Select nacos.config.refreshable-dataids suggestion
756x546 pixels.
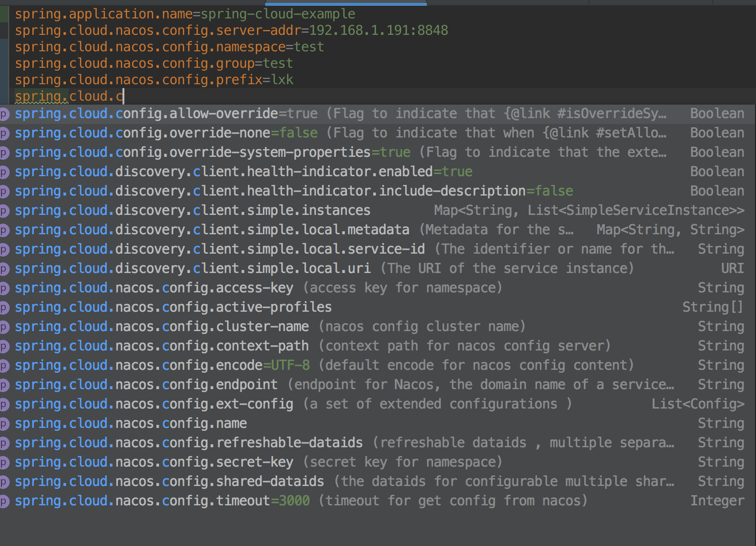pyautogui.click(x=378, y=443)
